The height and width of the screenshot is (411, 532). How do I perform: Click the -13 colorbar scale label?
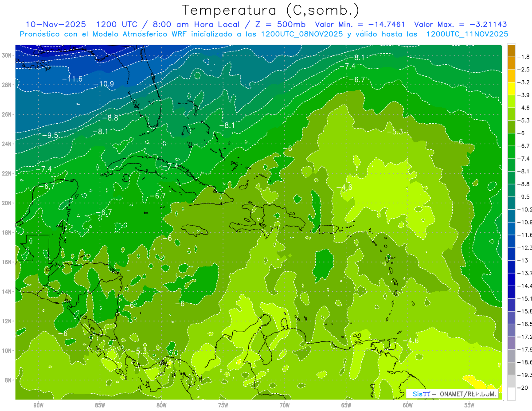523,260
